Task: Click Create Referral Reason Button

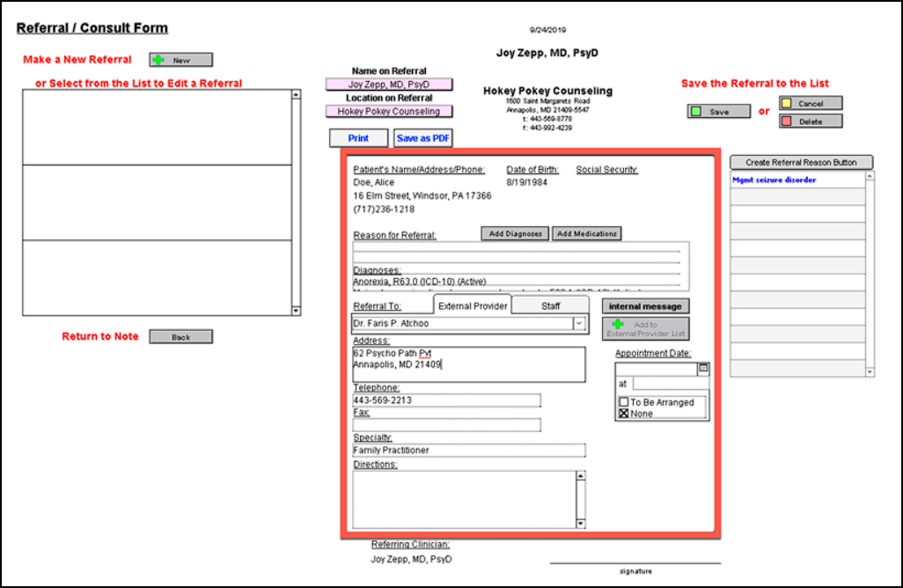Action: [801, 163]
